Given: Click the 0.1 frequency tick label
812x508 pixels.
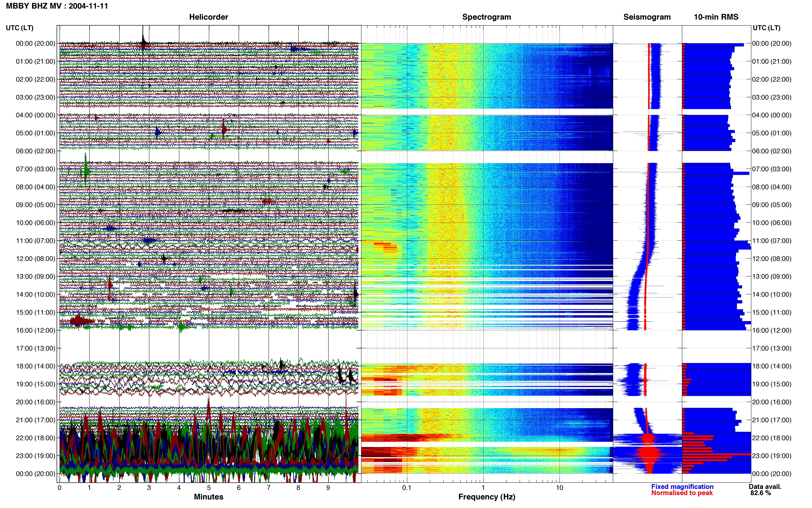Looking at the screenshot, I should 407,487.
